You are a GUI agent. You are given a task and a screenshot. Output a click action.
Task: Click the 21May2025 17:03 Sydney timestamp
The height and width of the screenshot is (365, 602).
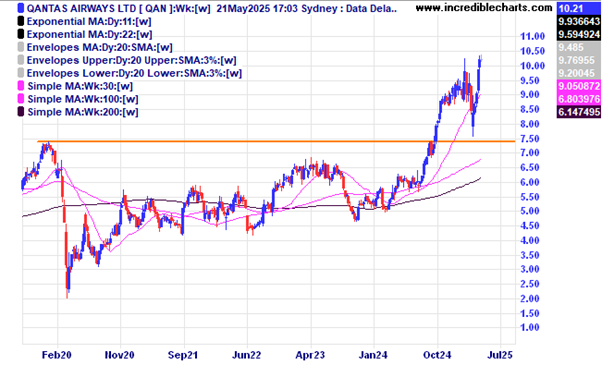coord(277,8)
